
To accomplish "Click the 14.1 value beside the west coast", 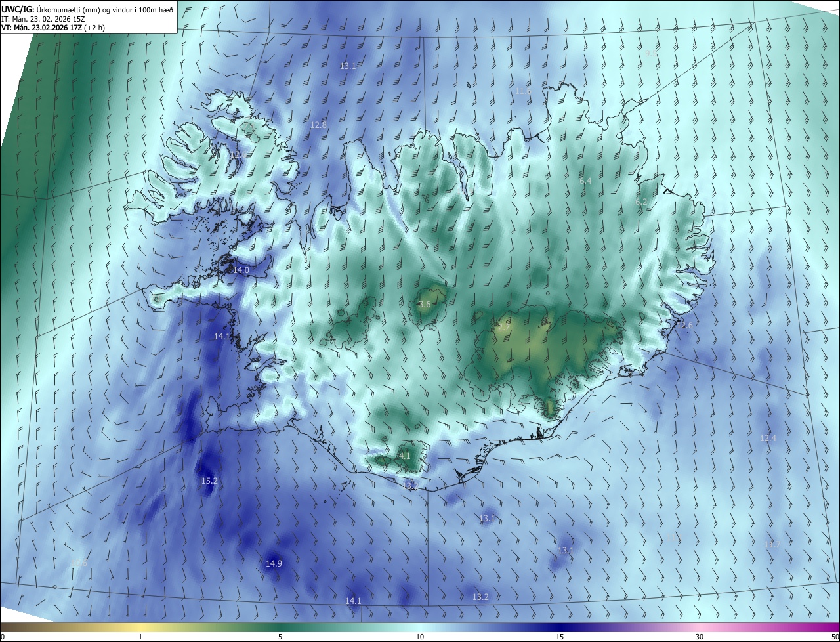I will click(222, 337).
